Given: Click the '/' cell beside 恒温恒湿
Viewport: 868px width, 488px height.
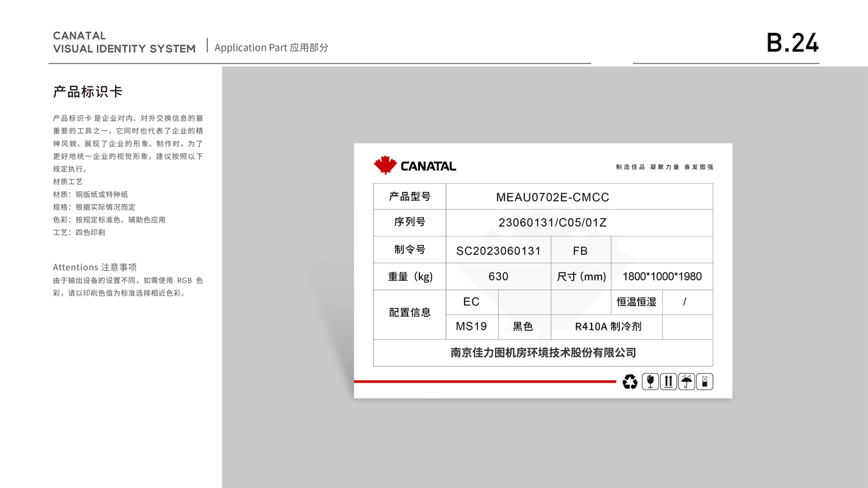Looking at the screenshot, I should [688, 302].
